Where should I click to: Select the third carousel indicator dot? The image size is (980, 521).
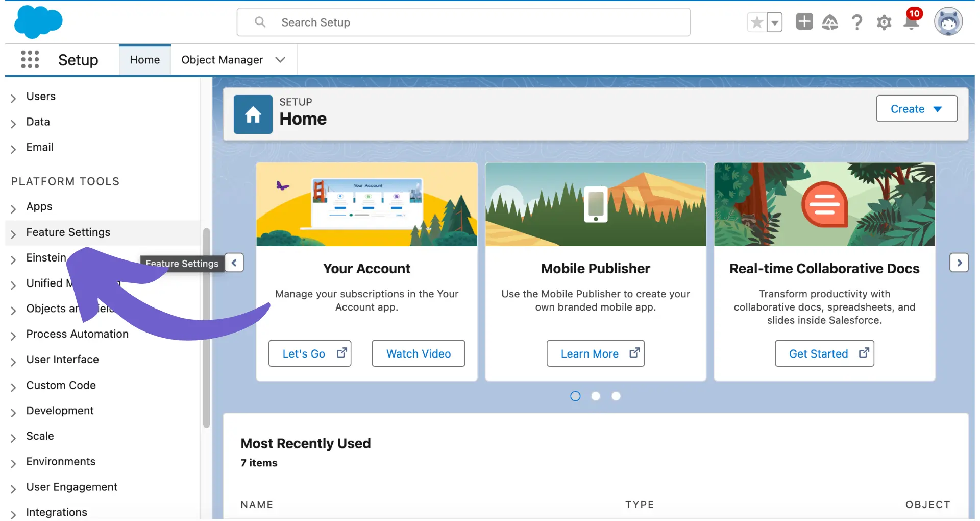(x=616, y=396)
